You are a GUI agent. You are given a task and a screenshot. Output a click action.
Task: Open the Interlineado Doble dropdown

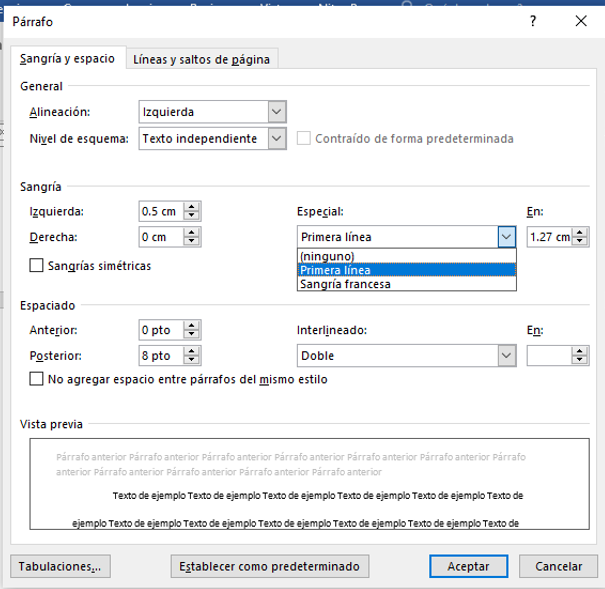pyautogui.click(x=506, y=356)
